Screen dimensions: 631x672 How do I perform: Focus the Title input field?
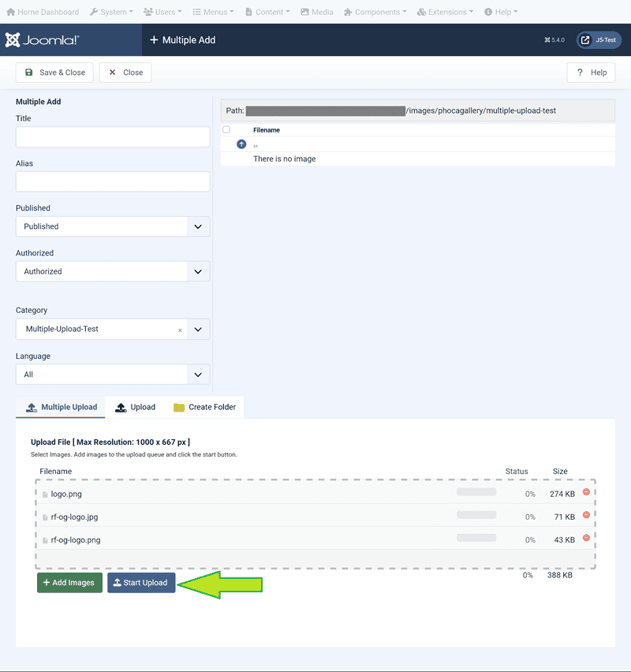point(113,137)
